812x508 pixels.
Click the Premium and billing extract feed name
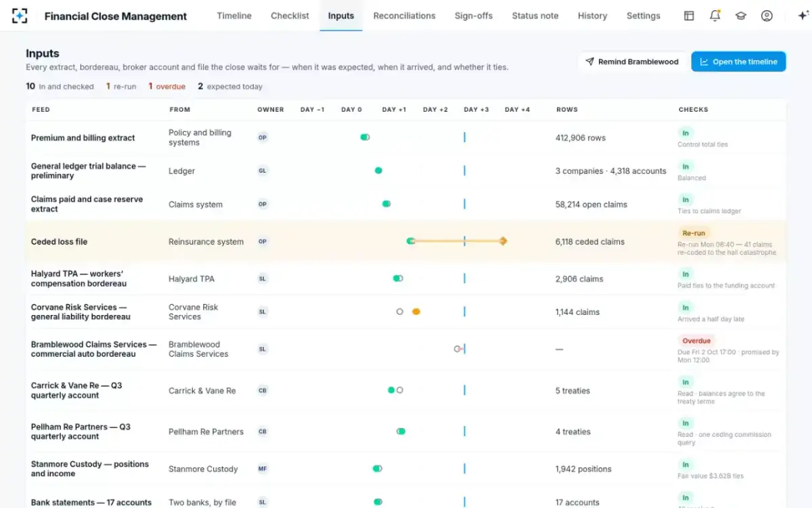pos(83,137)
